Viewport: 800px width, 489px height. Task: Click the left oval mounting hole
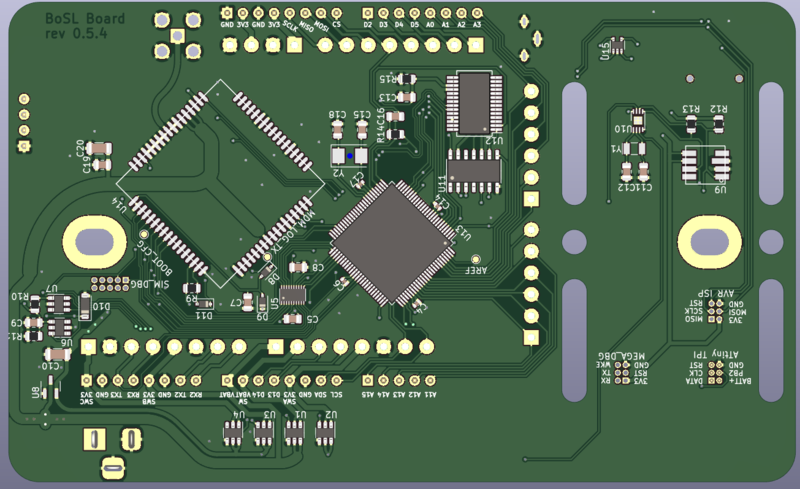tap(94, 242)
